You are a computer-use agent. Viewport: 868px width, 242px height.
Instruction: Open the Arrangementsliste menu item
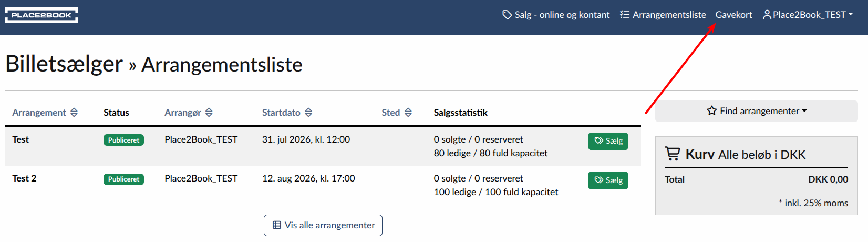coord(663,15)
